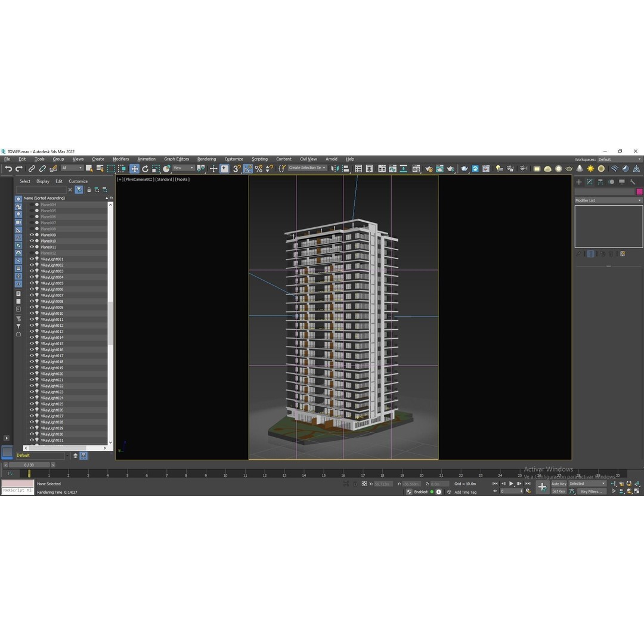Click Add Time Tag
This screenshot has width=644, height=644.
(465, 492)
